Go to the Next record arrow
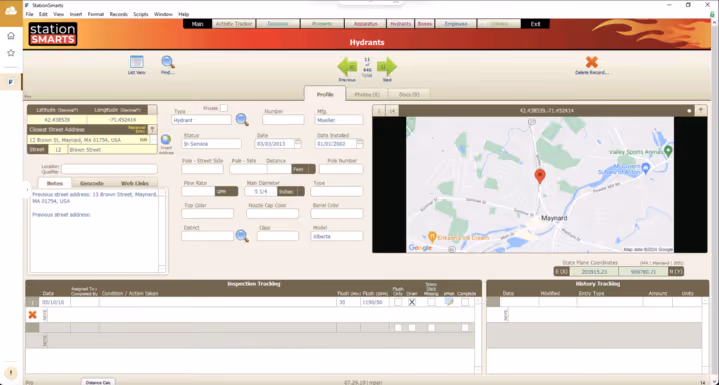 click(x=387, y=67)
